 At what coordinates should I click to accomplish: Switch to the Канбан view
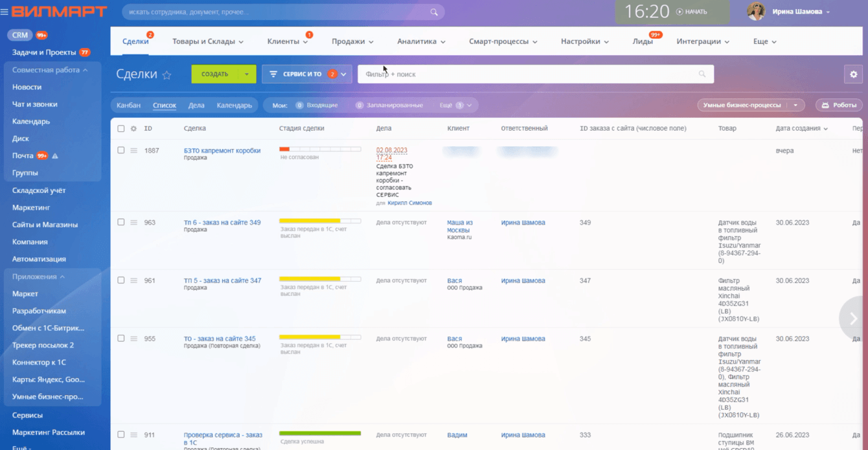click(128, 105)
